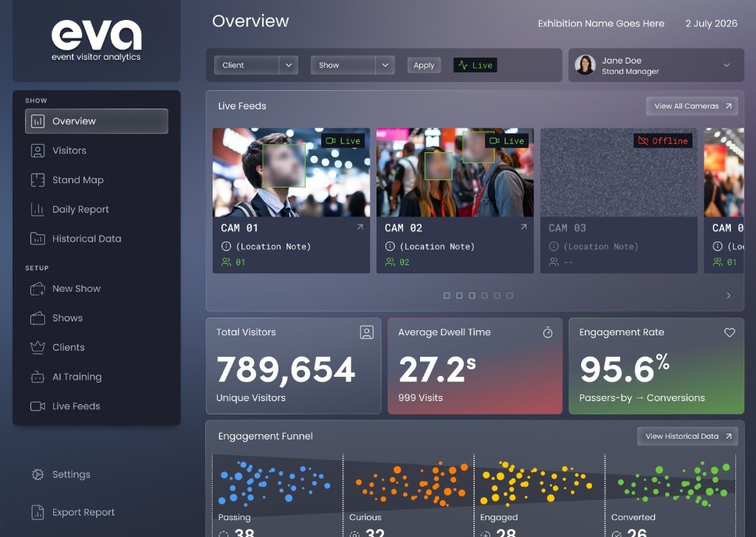Expand CAM 02 with arrow icon
Image resolution: width=756 pixels, height=537 pixels.
(x=523, y=227)
